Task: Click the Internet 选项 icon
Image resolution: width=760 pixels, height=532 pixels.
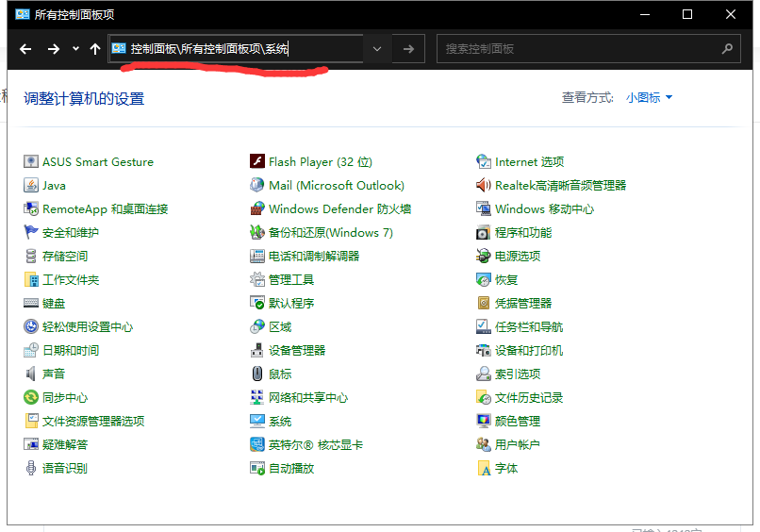Action: coord(484,161)
